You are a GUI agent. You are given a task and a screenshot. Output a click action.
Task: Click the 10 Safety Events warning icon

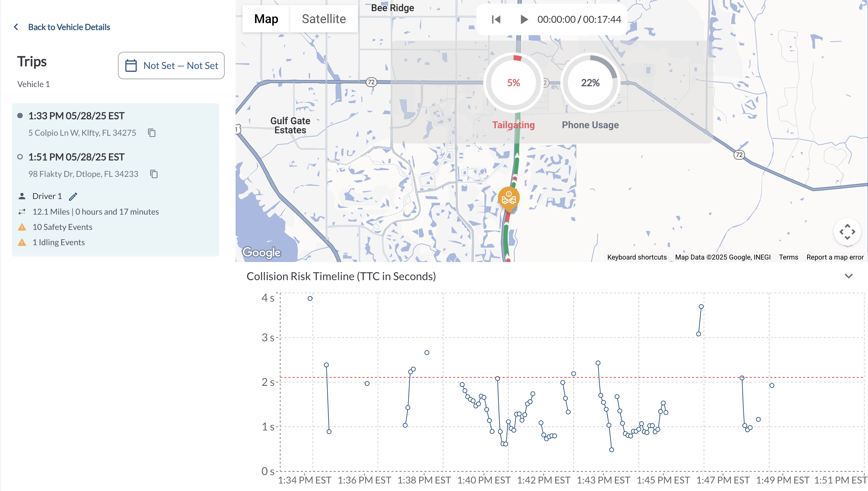click(x=22, y=227)
